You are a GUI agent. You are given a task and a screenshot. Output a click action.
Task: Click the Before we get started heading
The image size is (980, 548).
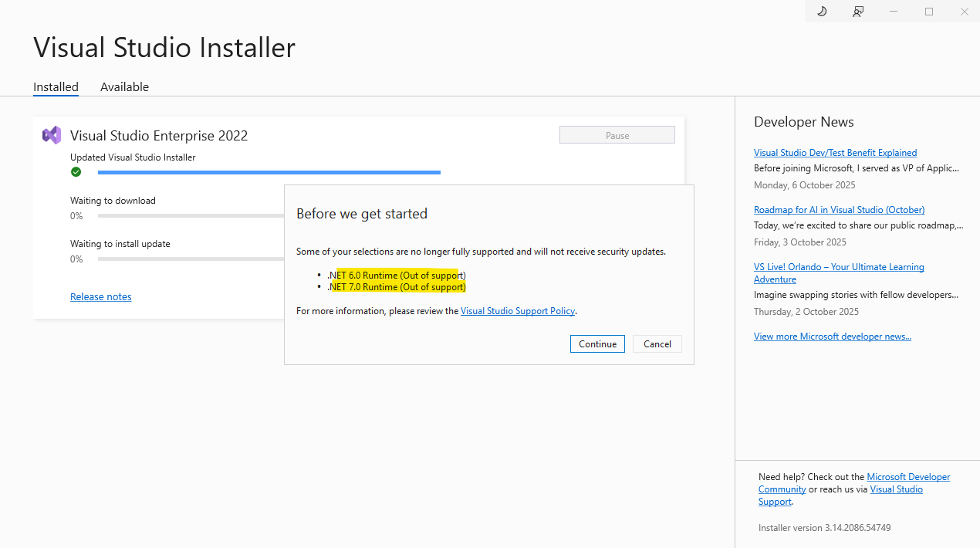[x=362, y=214]
